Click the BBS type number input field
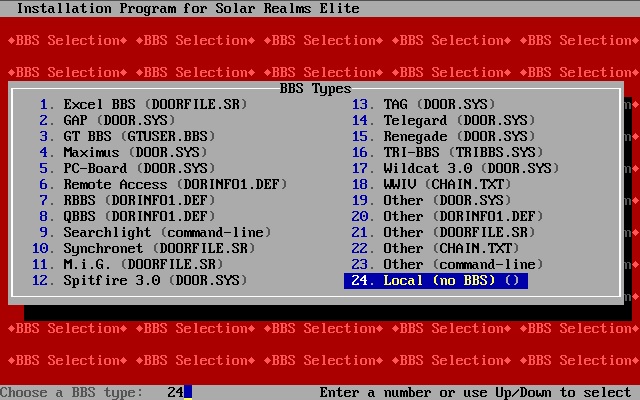Image resolution: width=640 pixels, height=400 pixels. tap(180, 392)
